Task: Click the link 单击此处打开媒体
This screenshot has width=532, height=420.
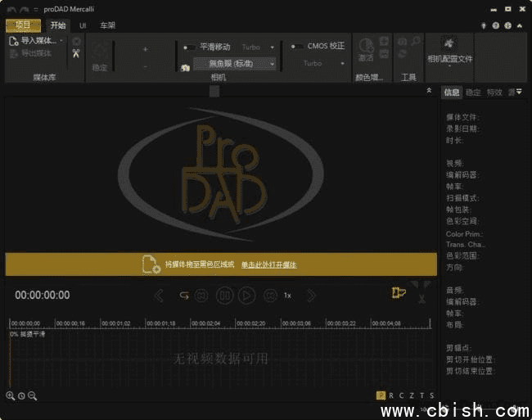Action: tap(269, 264)
